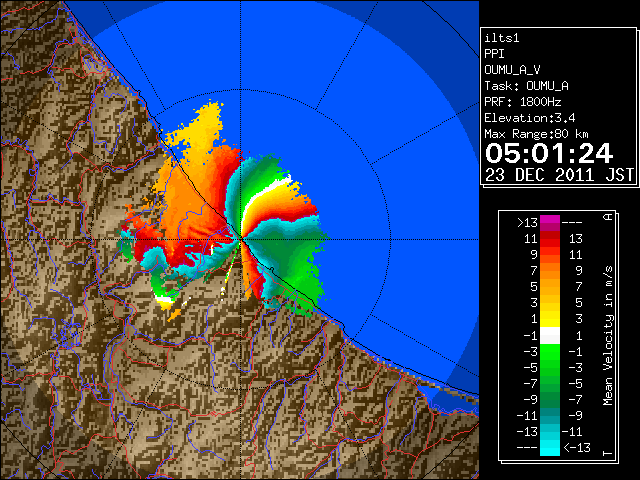Click the radar center on the map
The height and width of the screenshot is (480, 640).
(241, 239)
